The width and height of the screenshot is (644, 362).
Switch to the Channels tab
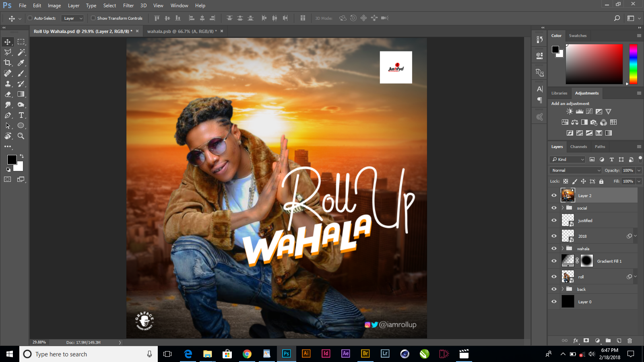pyautogui.click(x=578, y=147)
